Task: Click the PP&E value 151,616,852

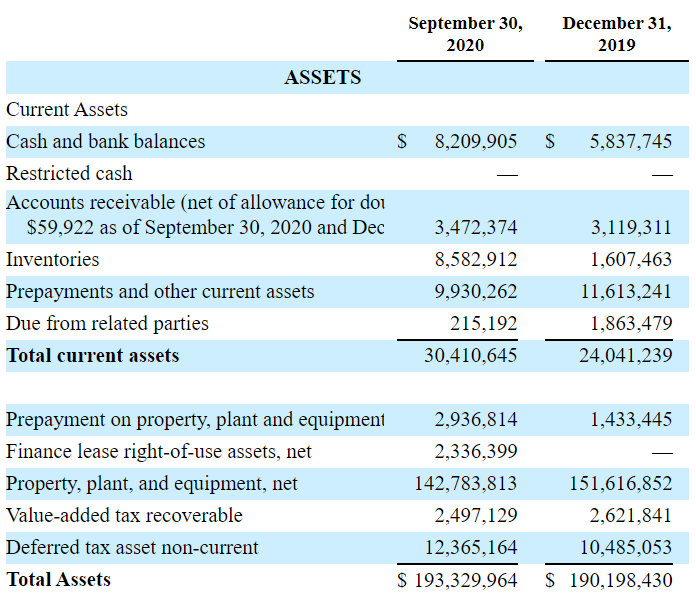Action: pos(621,483)
